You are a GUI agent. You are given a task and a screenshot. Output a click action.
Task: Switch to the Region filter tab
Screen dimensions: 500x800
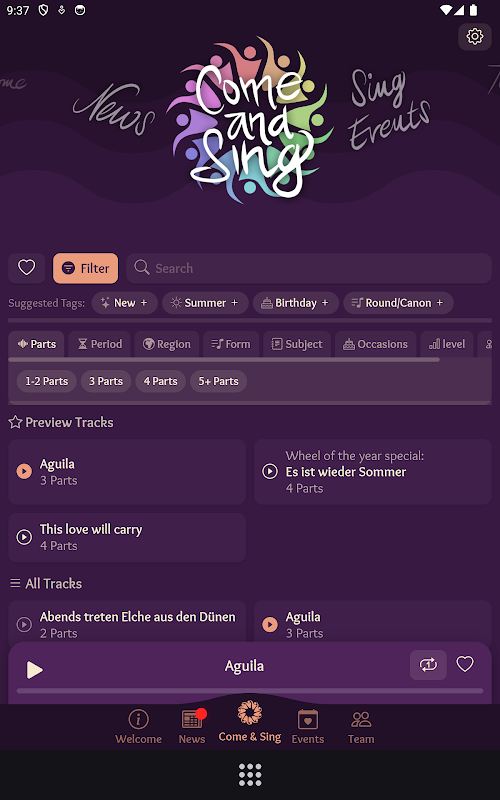point(167,344)
